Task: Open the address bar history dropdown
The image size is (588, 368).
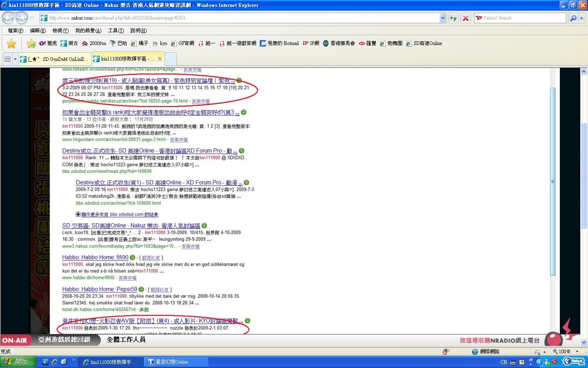Action: tap(443, 18)
